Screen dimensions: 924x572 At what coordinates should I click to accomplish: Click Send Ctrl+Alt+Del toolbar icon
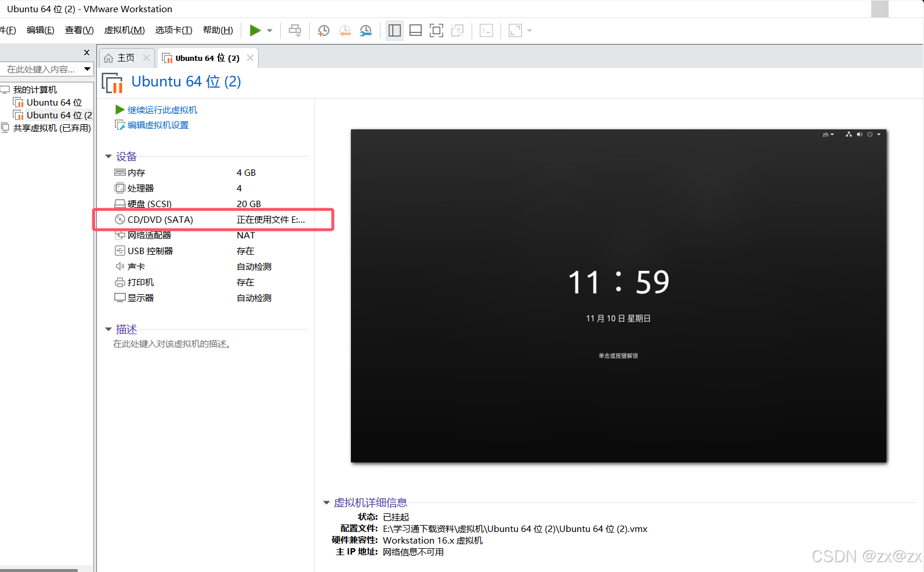295,31
